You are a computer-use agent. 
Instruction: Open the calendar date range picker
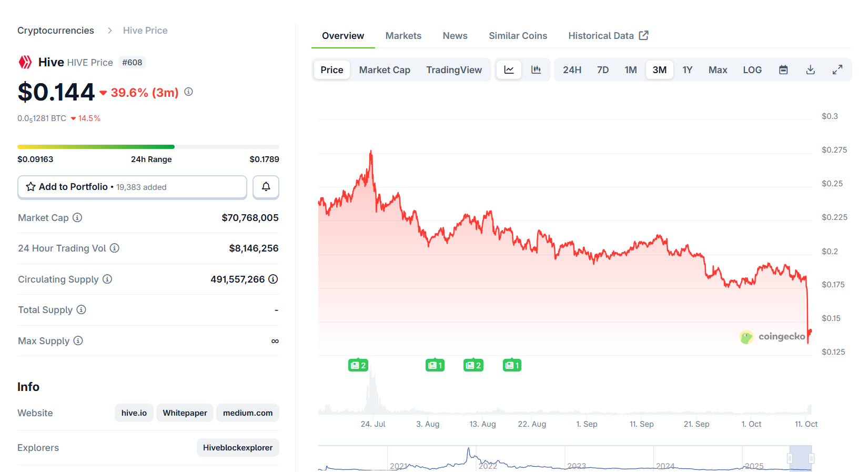point(783,70)
